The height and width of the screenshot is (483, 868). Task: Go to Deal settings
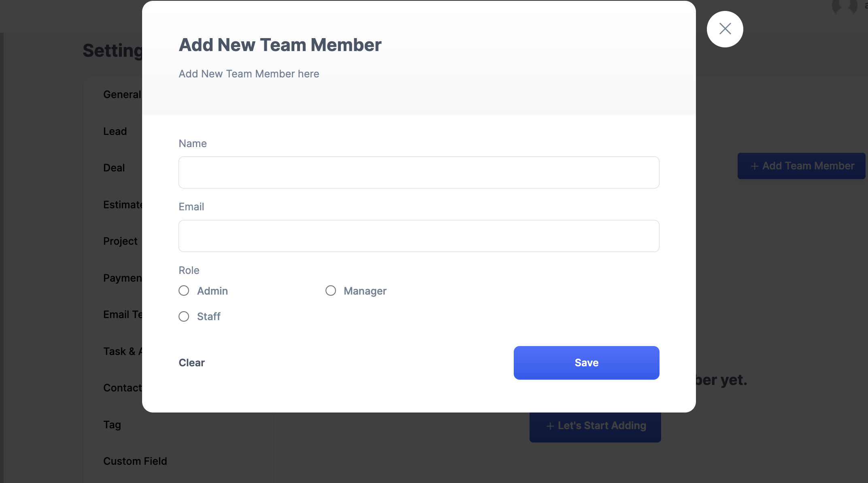tap(114, 168)
